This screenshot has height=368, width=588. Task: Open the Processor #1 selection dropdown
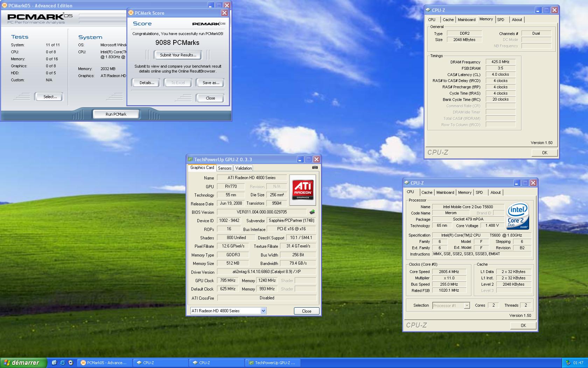coord(467,306)
